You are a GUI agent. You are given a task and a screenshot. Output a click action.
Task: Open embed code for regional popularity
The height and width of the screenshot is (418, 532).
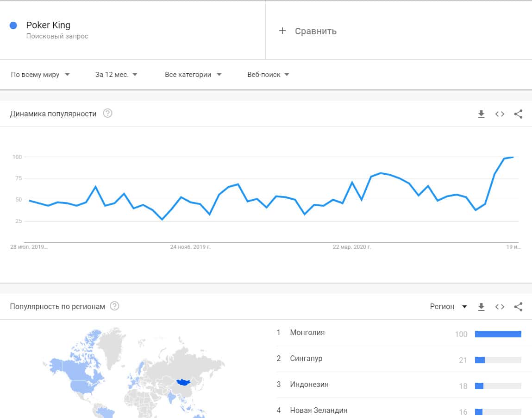(x=500, y=307)
